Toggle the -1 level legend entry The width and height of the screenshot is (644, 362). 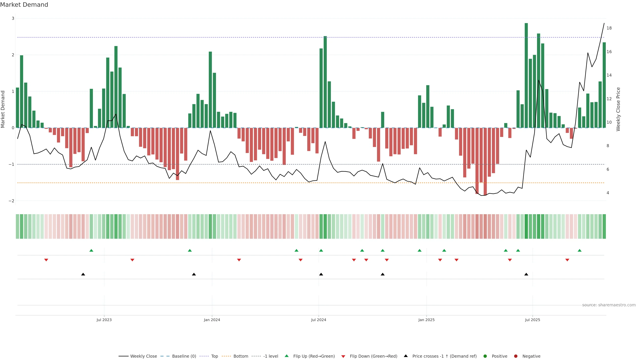tap(271, 356)
